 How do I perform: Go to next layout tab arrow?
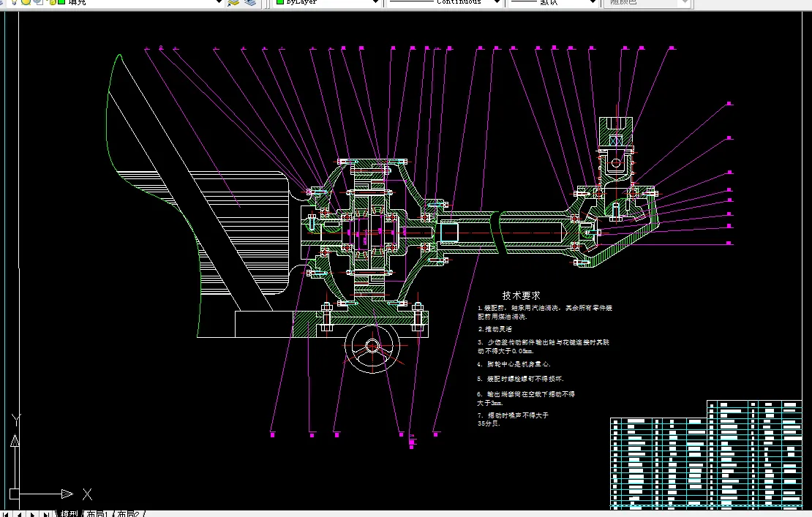(33, 514)
